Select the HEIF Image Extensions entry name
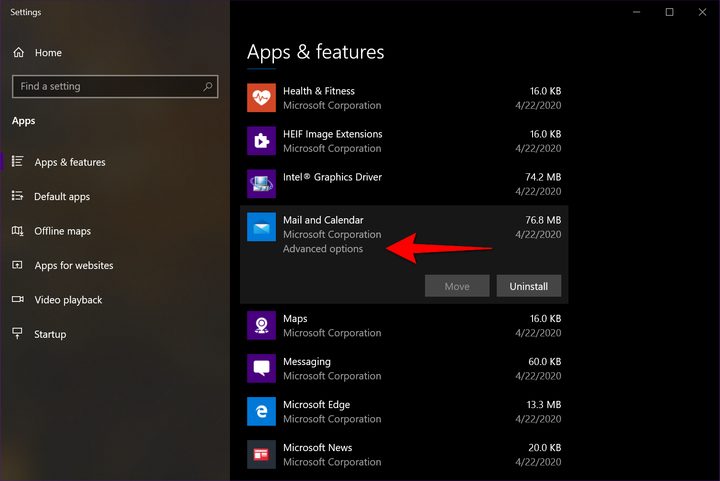The image size is (720, 481). pos(332,134)
